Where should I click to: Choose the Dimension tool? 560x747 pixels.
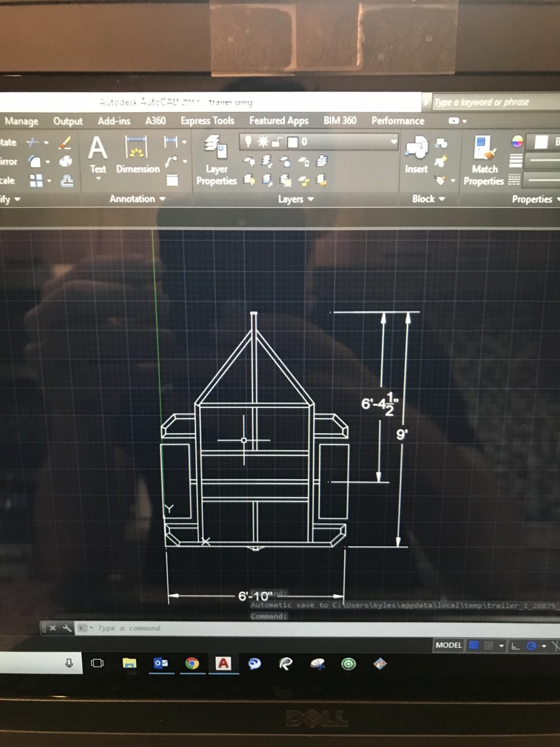pos(137,155)
